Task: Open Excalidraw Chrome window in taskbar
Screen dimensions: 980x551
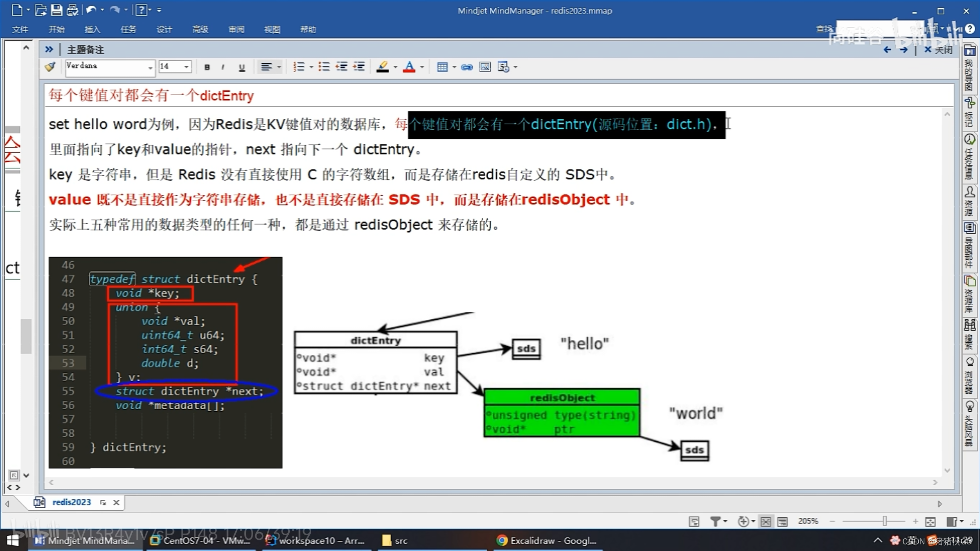Action: (547, 540)
